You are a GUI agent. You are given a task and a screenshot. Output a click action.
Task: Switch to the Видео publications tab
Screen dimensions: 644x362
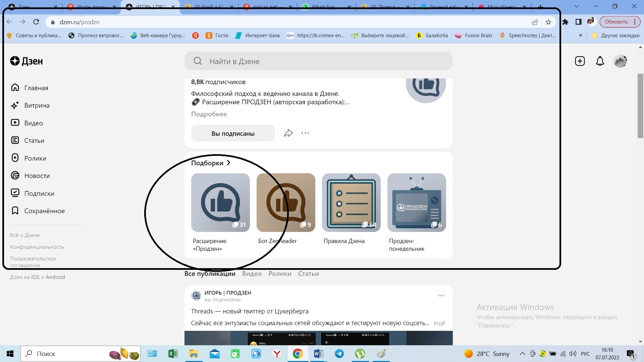[x=252, y=274]
